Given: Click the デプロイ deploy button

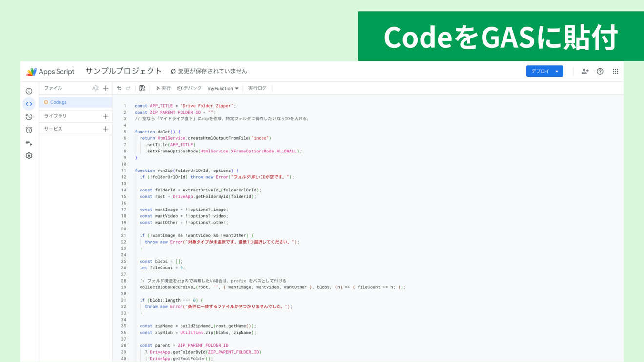Looking at the screenshot, I should (x=544, y=71).
